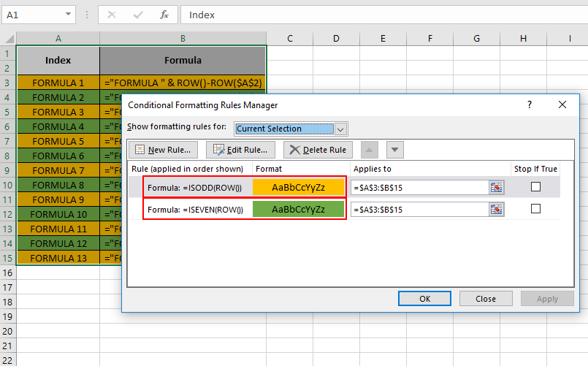
Task: Click the New Rule button
Action: coord(163,150)
